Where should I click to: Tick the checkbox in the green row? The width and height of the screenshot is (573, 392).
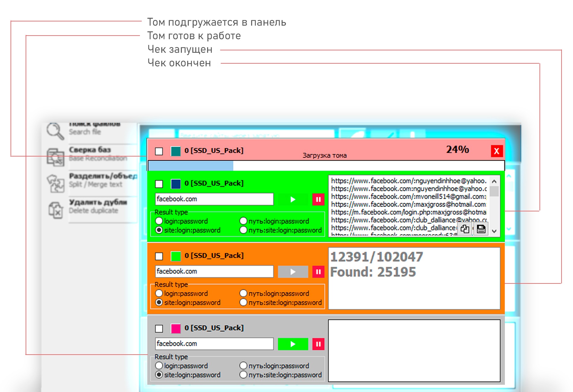click(159, 184)
